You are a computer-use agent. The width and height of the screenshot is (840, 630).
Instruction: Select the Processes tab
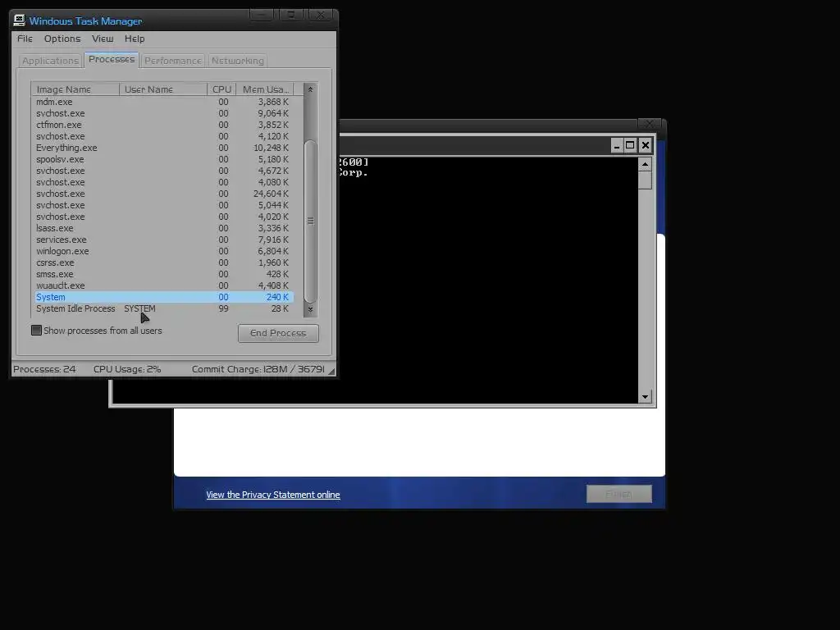pyautogui.click(x=112, y=59)
